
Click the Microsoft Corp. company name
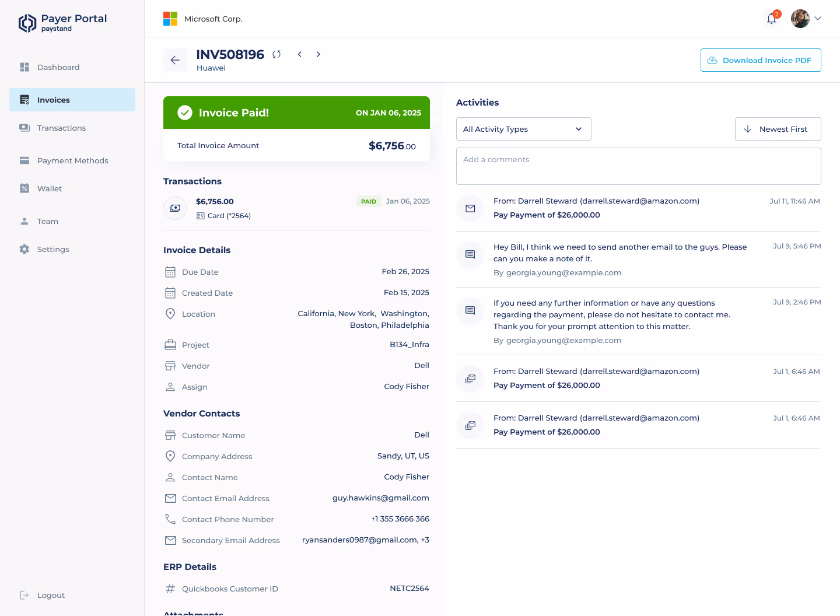213,19
